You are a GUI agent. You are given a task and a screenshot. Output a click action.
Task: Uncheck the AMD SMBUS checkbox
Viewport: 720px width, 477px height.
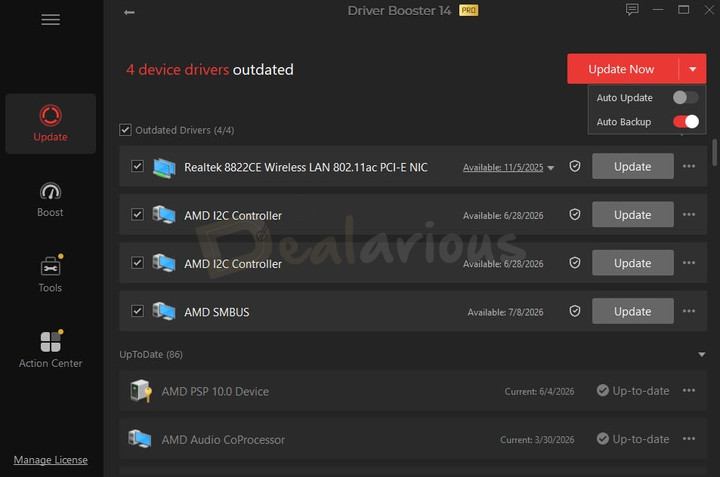[x=137, y=311]
